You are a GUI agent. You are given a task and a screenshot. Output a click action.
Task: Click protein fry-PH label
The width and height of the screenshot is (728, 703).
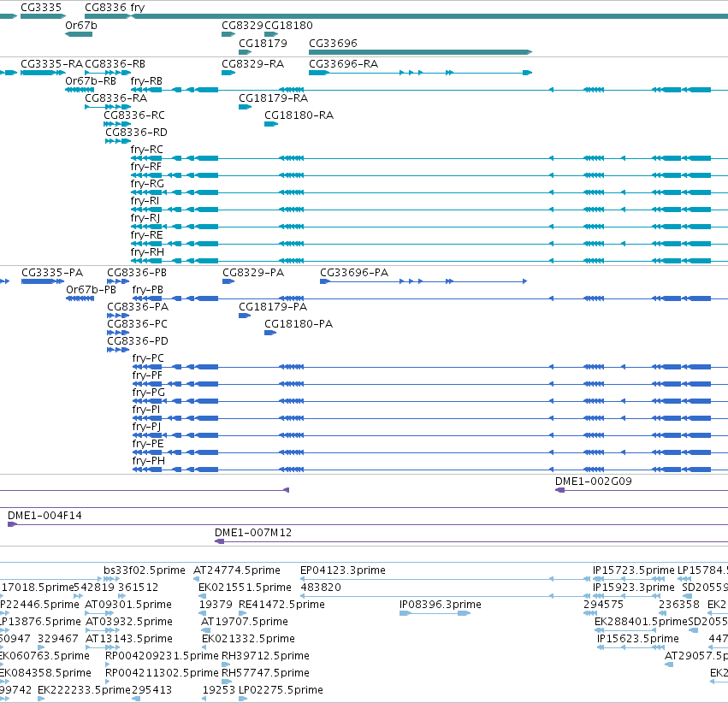point(149,461)
